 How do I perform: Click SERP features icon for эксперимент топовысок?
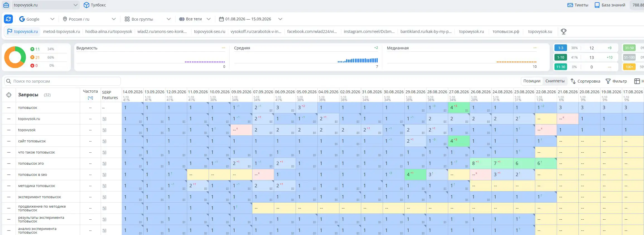coord(104,197)
